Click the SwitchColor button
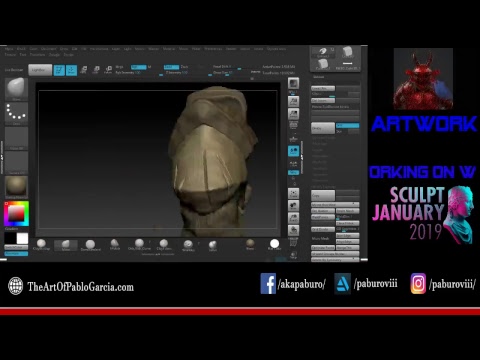 tap(16, 247)
